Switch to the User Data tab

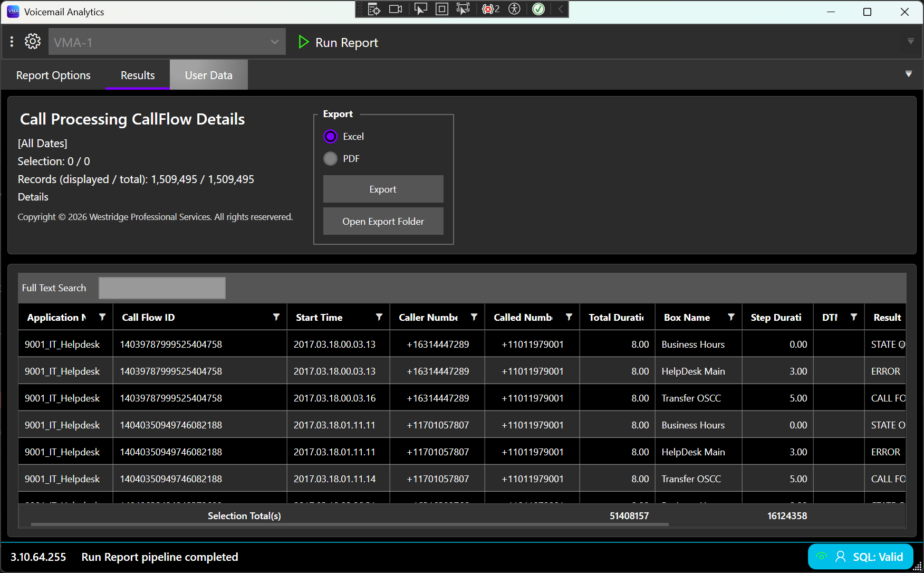pyautogui.click(x=209, y=75)
